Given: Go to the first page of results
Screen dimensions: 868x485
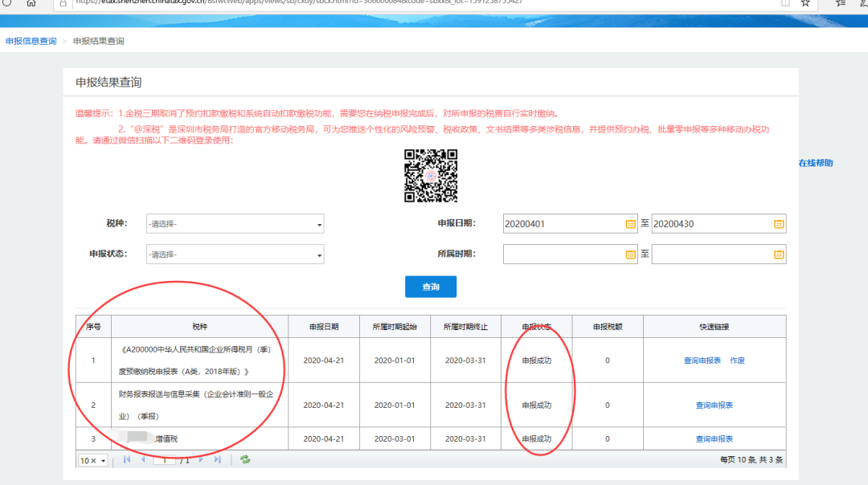Looking at the screenshot, I should (x=127, y=459).
